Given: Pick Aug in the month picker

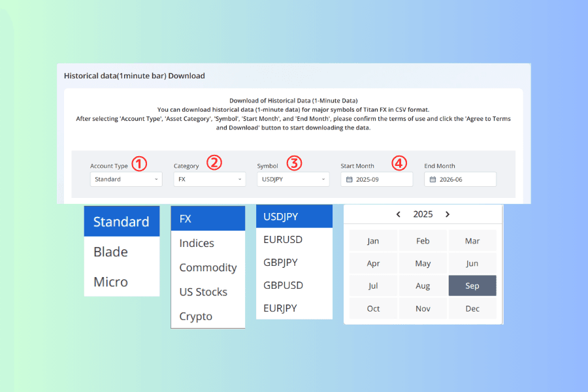Looking at the screenshot, I should click(x=423, y=286).
